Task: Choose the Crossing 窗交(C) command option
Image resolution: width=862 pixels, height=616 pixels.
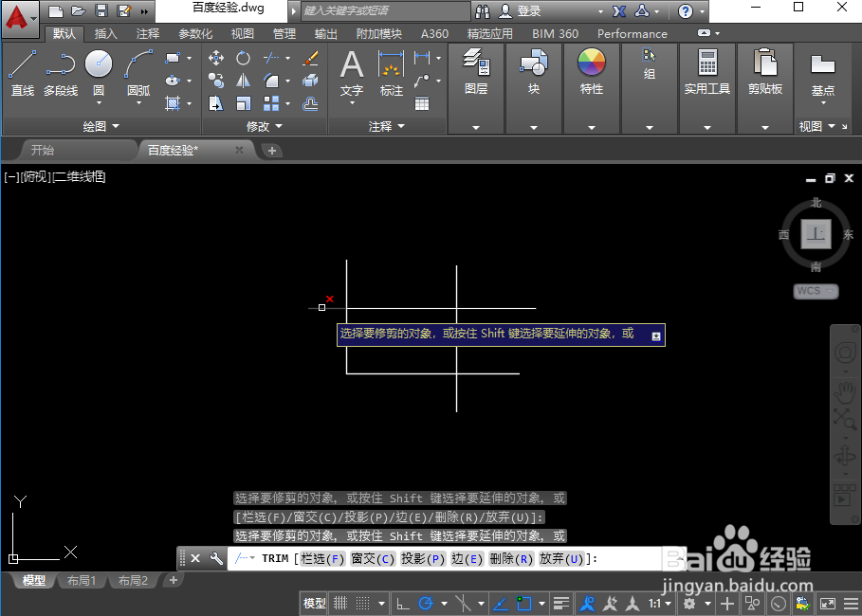Action: 373,559
